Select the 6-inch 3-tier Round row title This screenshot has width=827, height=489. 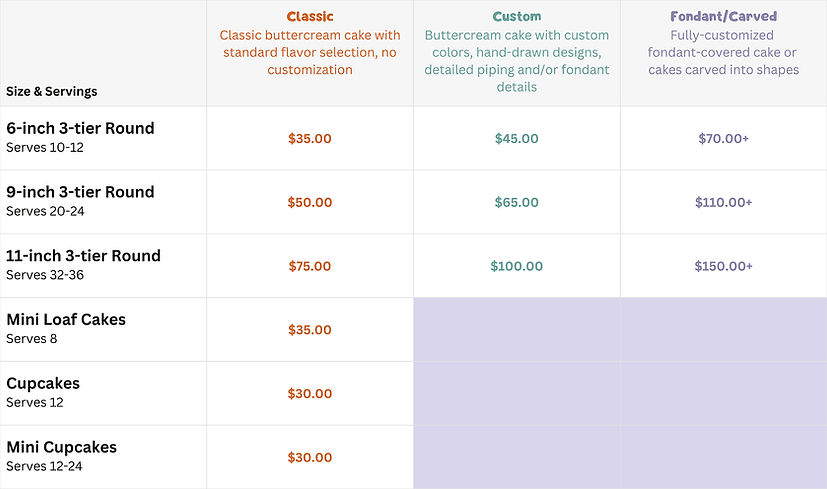tap(80, 129)
